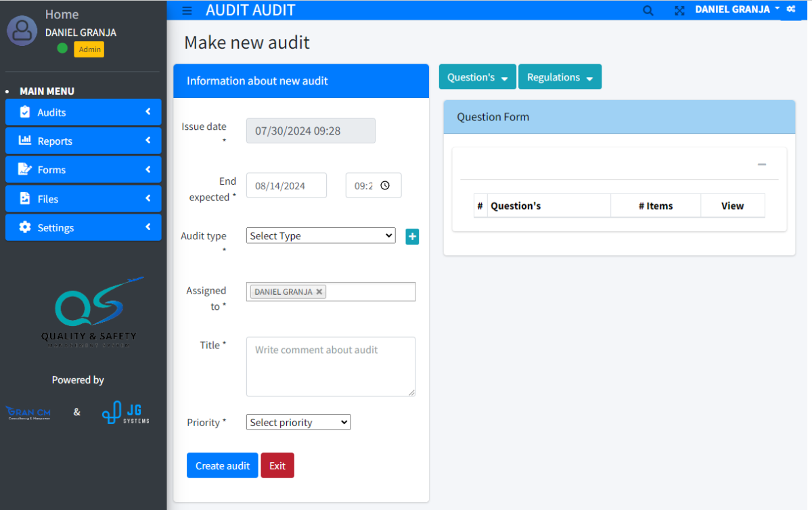Click the Reports bar chart icon
Image resolution: width=812 pixels, height=510 pixels.
[25, 141]
